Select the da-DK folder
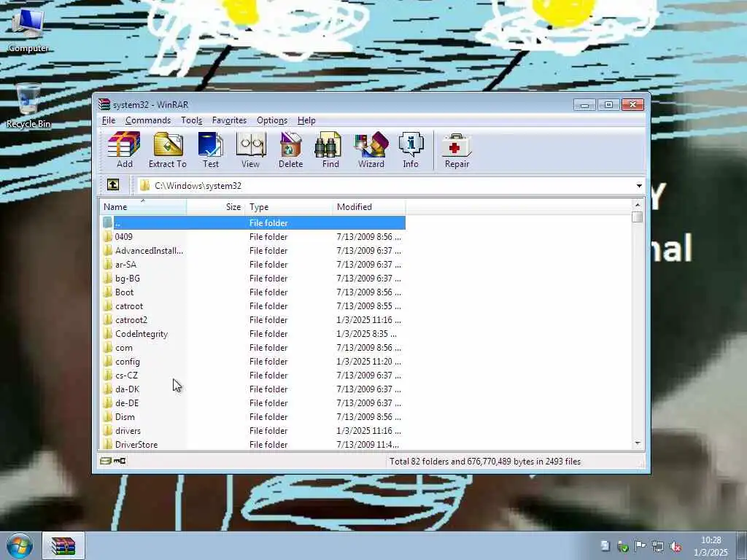This screenshot has width=747, height=560. (x=253, y=389)
